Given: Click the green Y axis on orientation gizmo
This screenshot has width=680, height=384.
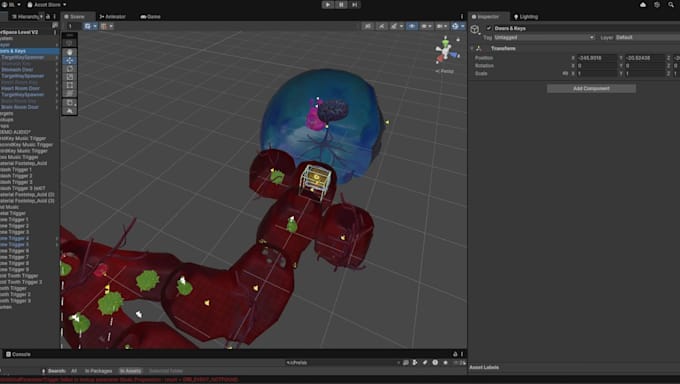Looking at the screenshot, I should pyautogui.click(x=445, y=42).
